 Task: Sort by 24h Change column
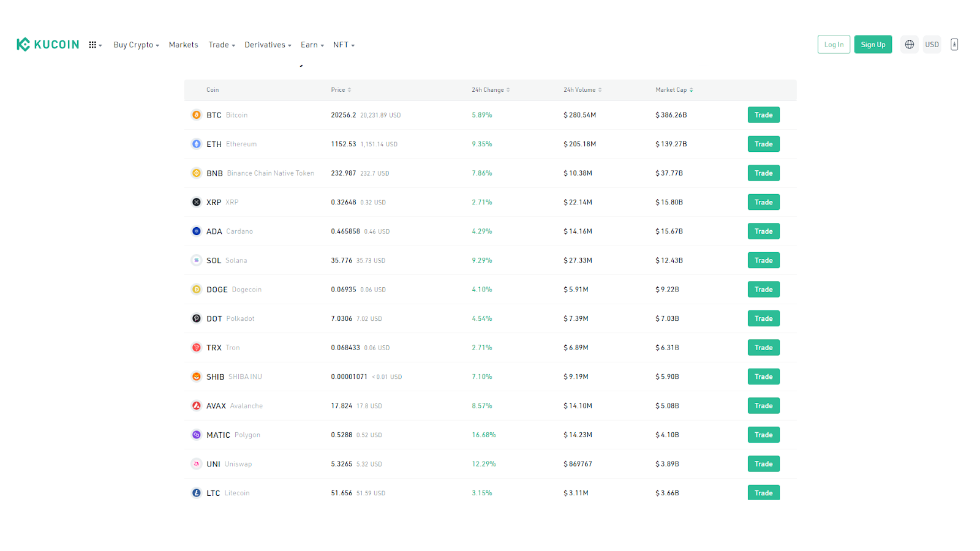pos(491,90)
